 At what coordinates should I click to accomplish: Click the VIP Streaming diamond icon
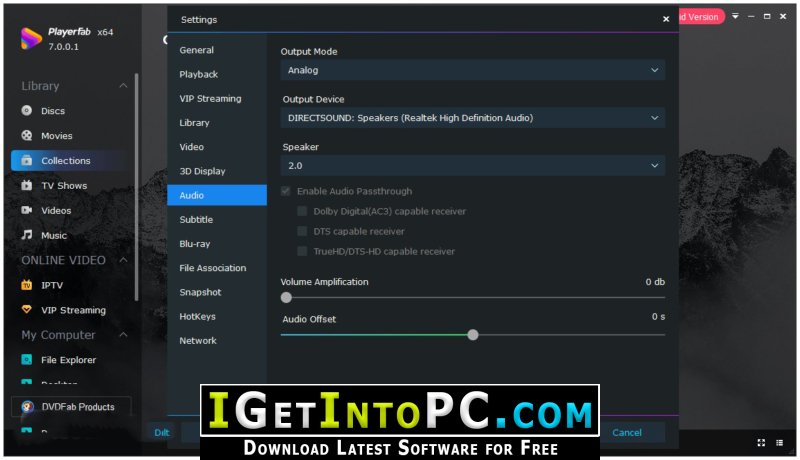coord(27,310)
